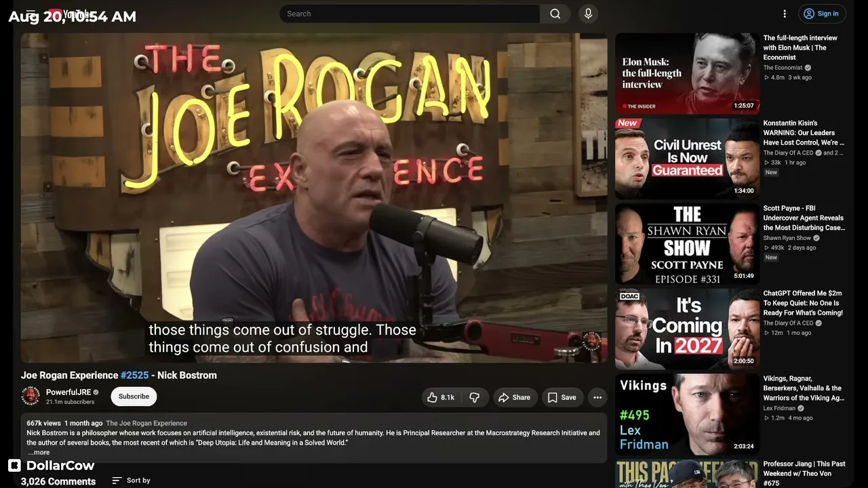This screenshot has height=488, width=868.
Task: Click the verified badge beside The Economist
Action: pos(808,68)
